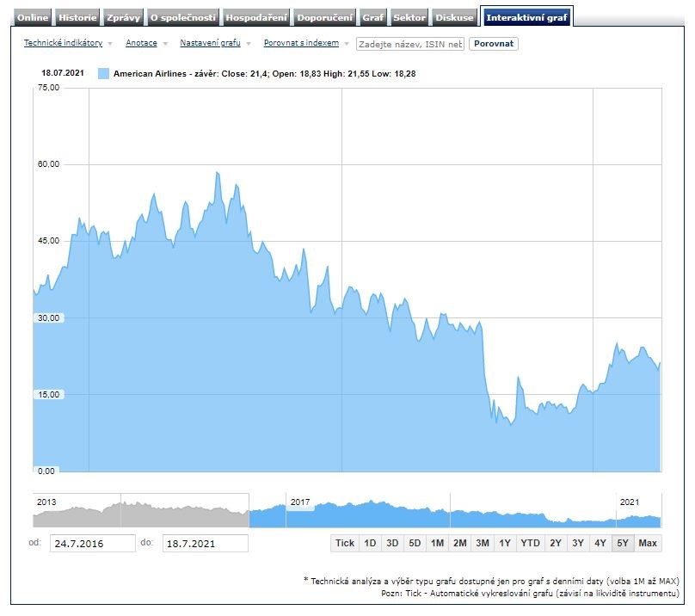The image size is (695, 616).
Task: Open the Diskuse tab
Action: pyautogui.click(x=454, y=17)
